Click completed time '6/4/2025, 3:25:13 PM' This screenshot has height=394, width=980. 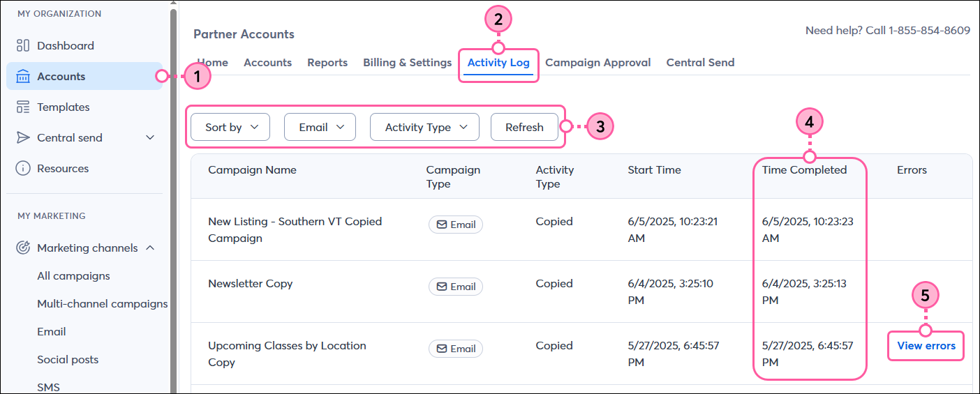point(805,291)
